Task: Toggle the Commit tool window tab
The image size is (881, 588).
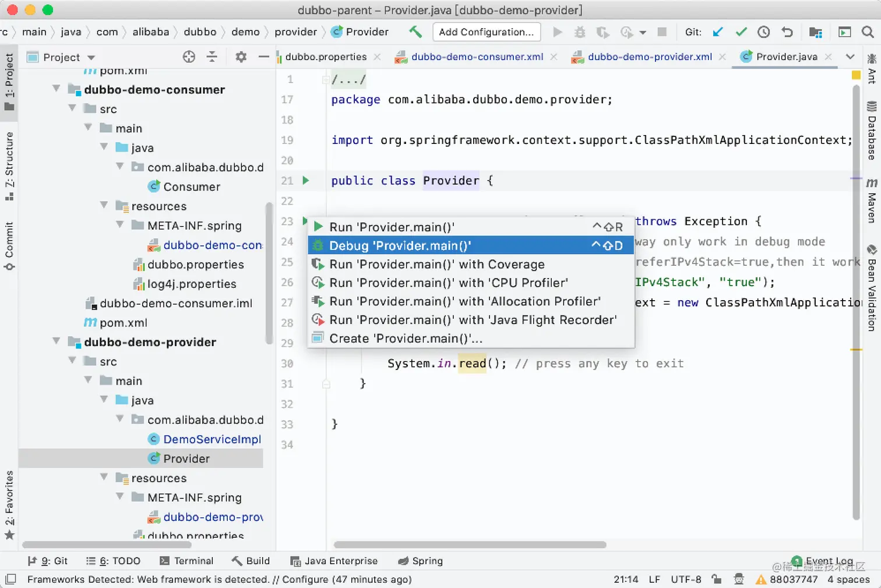Action: [x=9, y=245]
